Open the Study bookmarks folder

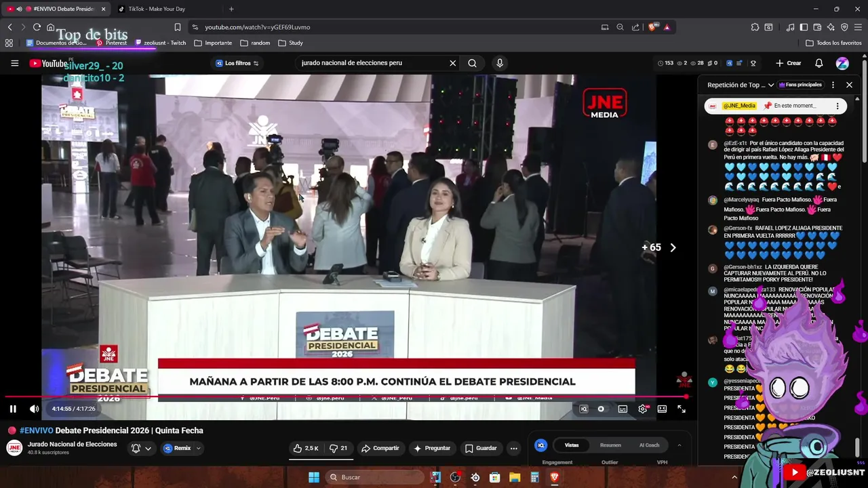click(291, 43)
